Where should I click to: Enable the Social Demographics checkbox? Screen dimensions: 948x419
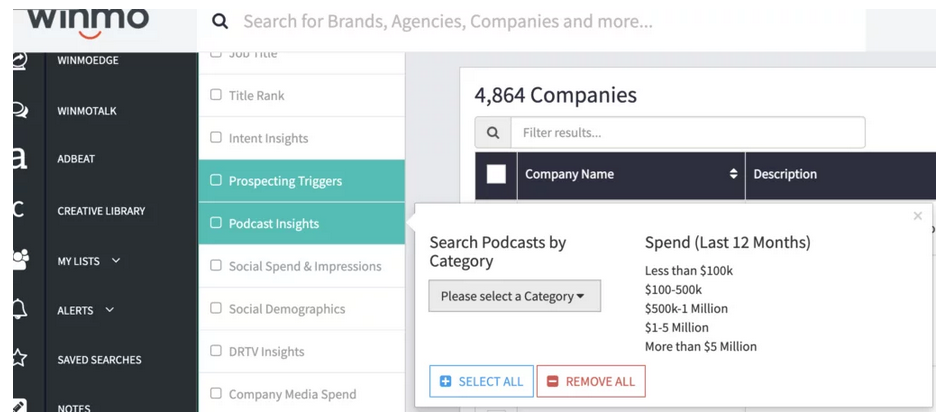tap(216, 309)
